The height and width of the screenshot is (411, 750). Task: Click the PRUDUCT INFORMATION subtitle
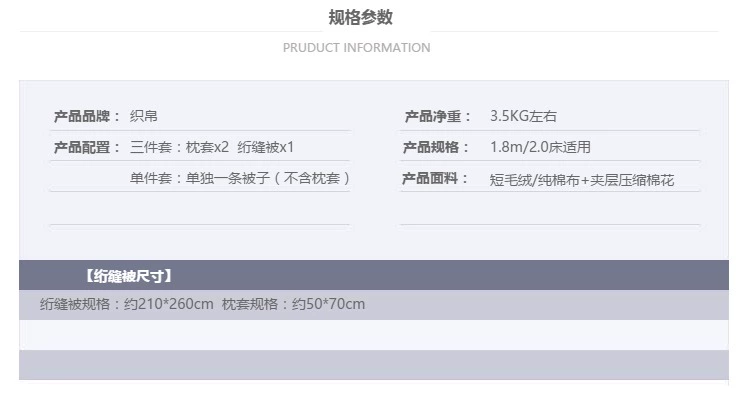pos(356,48)
